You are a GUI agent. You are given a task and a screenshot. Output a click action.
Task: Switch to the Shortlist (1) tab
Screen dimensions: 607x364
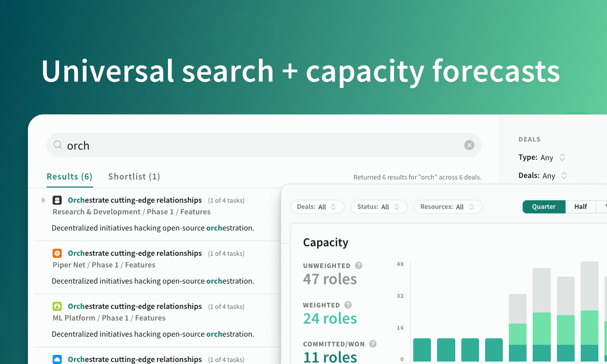[134, 176]
